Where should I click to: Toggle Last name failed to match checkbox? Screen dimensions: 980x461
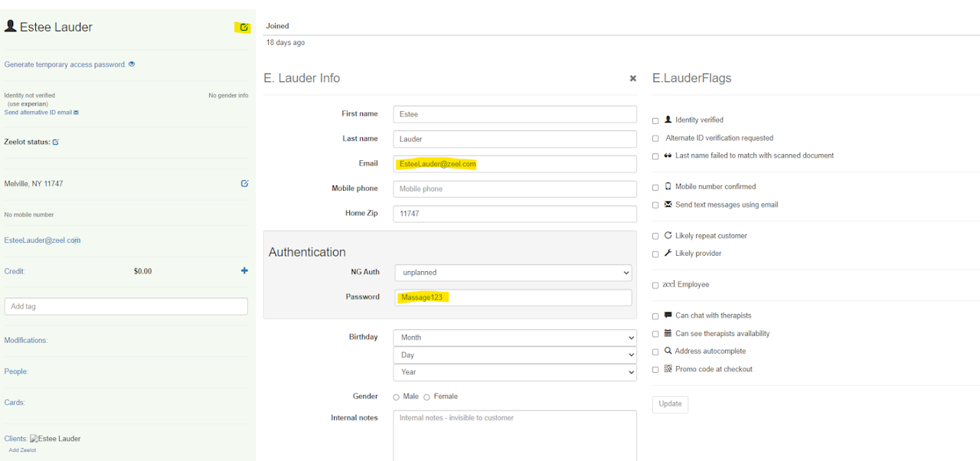point(655,156)
